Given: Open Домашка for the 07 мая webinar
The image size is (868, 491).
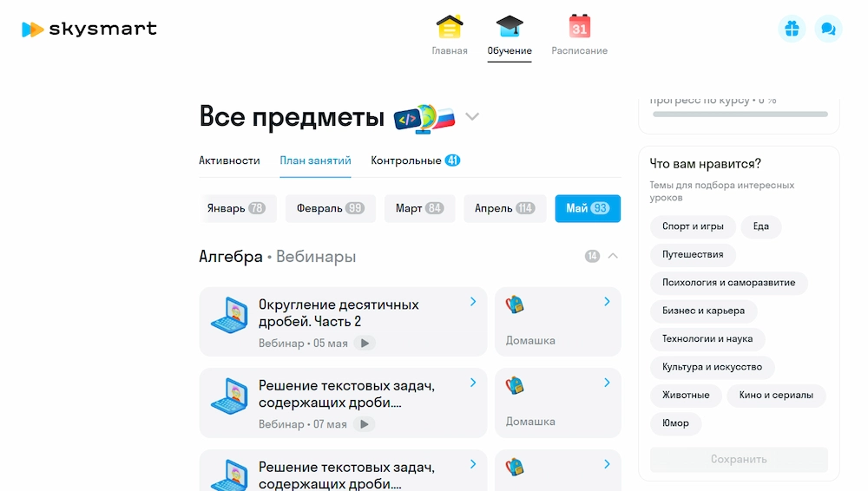Looking at the screenshot, I should pyautogui.click(x=558, y=403).
